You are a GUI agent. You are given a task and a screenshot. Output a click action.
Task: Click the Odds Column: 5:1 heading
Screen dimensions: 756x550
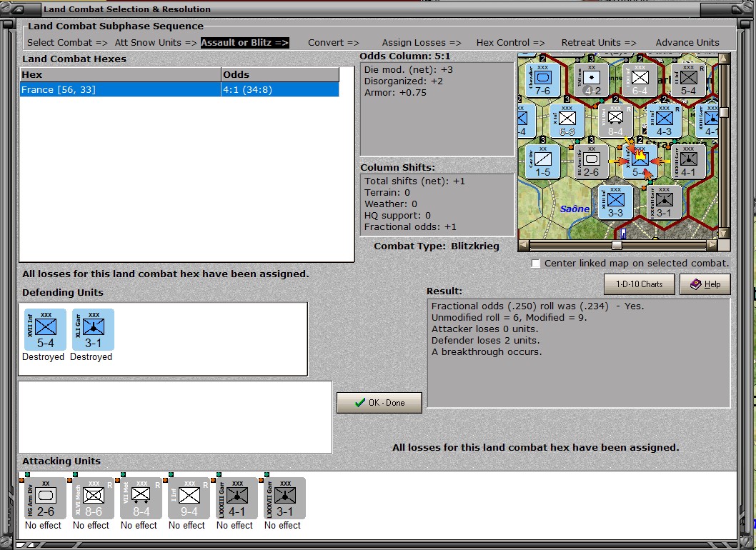tap(404, 56)
